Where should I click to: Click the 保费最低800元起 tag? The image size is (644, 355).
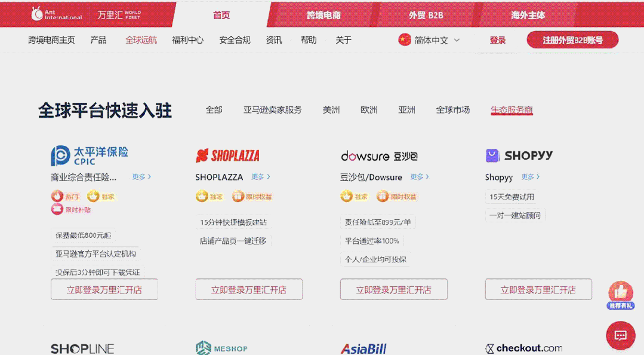(x=84, y=235)
